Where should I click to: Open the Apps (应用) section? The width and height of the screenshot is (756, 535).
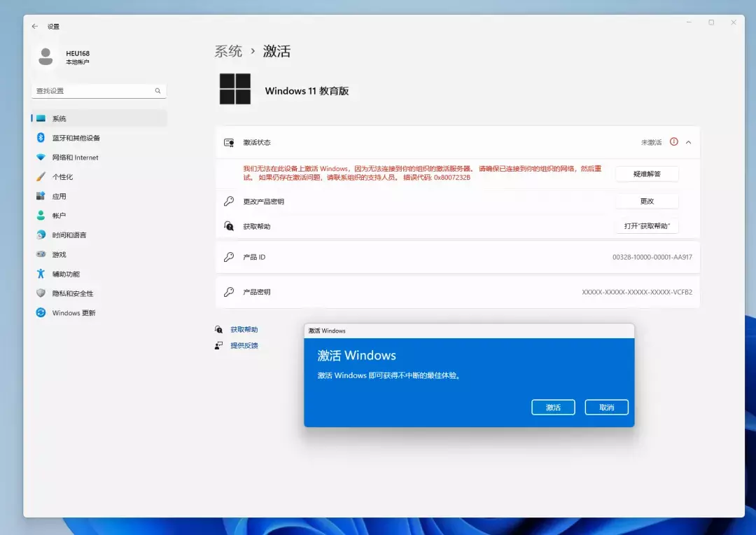[59, 197]
